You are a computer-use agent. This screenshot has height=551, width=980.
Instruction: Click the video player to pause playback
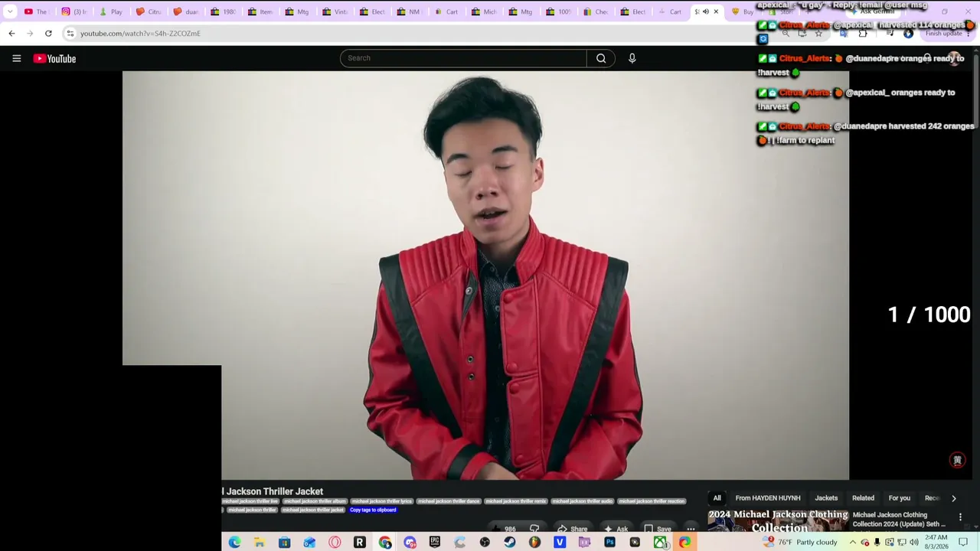[x=485, y=275]
